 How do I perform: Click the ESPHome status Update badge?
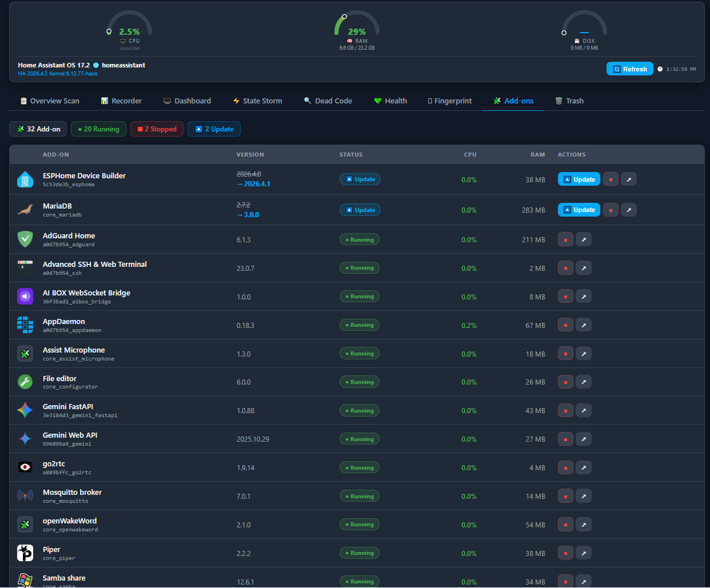point(360,179)
